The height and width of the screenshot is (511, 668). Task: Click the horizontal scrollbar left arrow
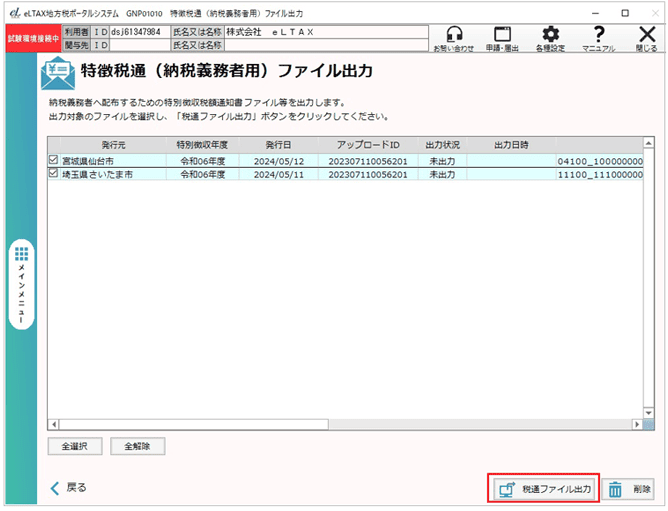(54, 424)
